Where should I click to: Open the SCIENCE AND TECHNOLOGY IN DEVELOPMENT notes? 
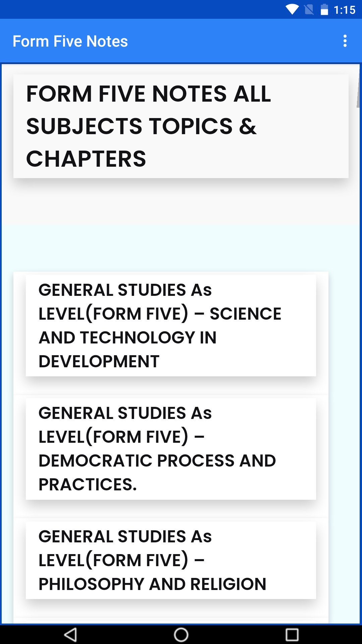171,325
